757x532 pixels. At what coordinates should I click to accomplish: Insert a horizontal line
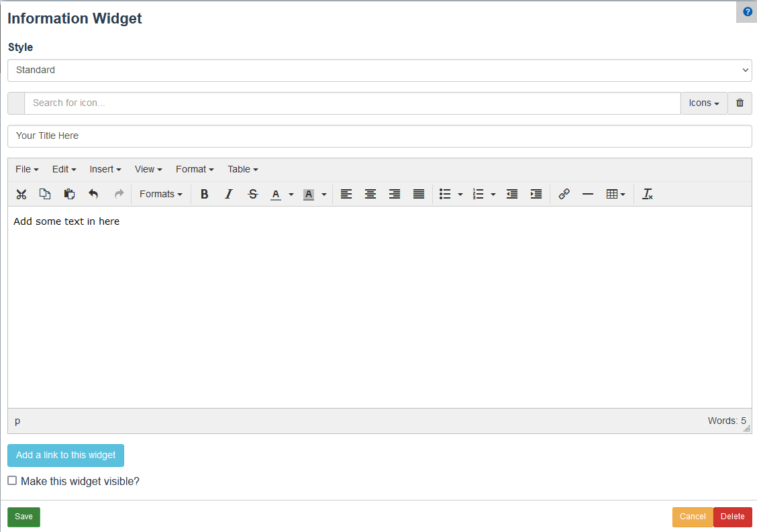point(588,194)
